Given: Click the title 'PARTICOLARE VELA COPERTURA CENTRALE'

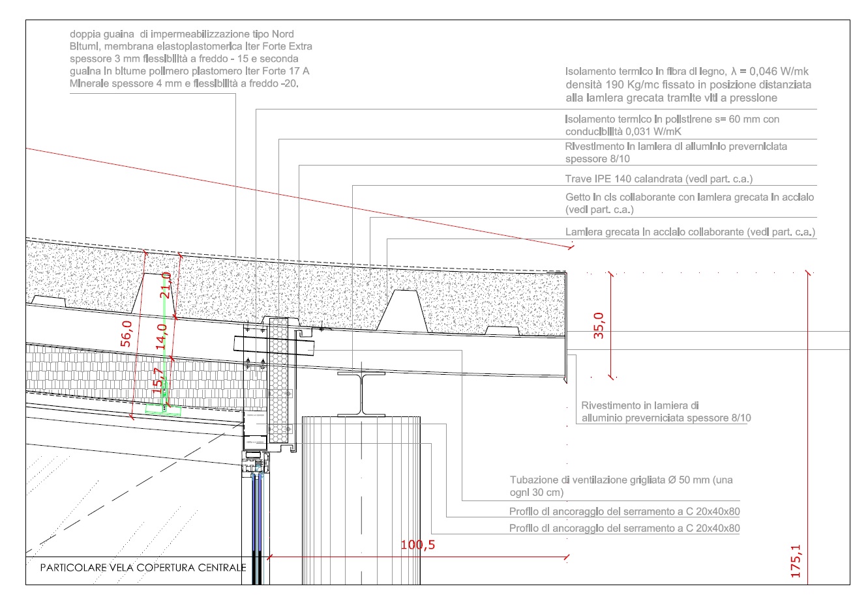Looking at the screenshot, I should [x=143, y=568].
